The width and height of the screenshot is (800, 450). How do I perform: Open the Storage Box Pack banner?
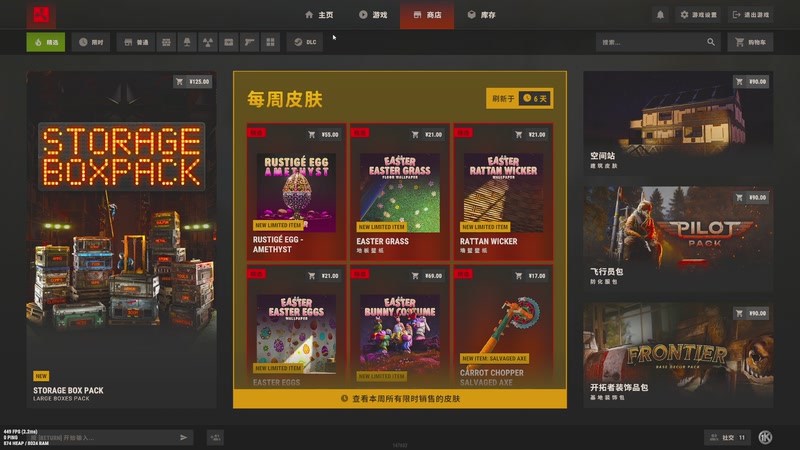pyautogui.click(x=121, y=239)
